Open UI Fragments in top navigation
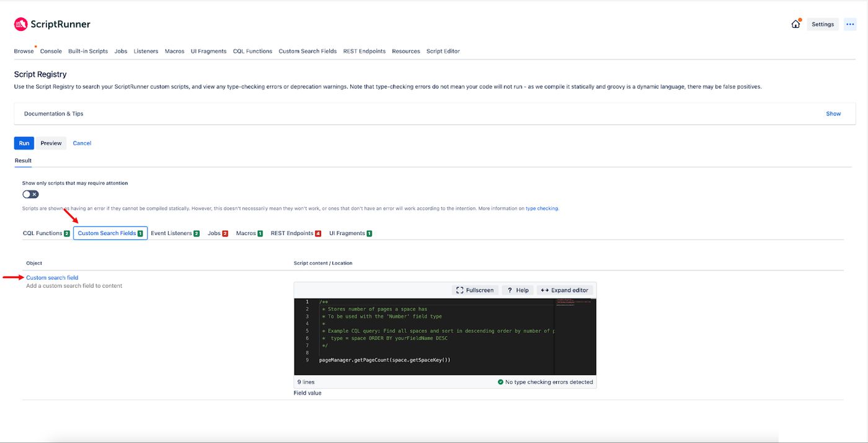Viewport: 868px width, 443px height. 208,51
